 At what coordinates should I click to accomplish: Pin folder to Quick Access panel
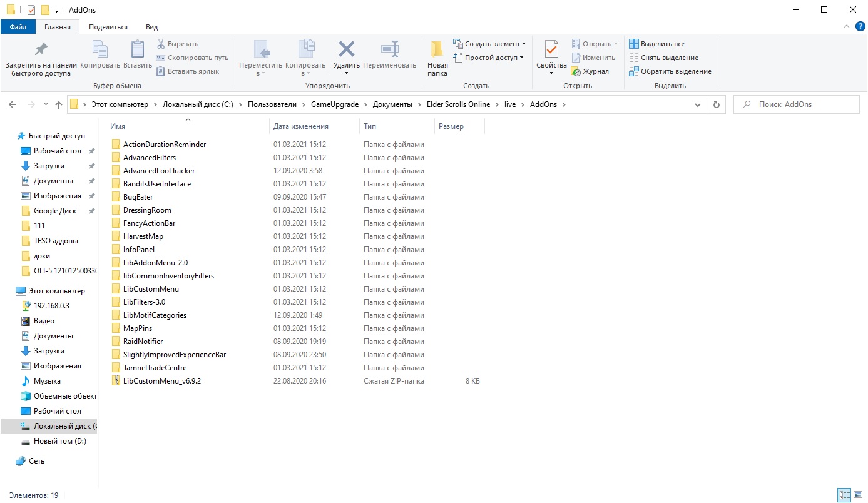point(41,59)
